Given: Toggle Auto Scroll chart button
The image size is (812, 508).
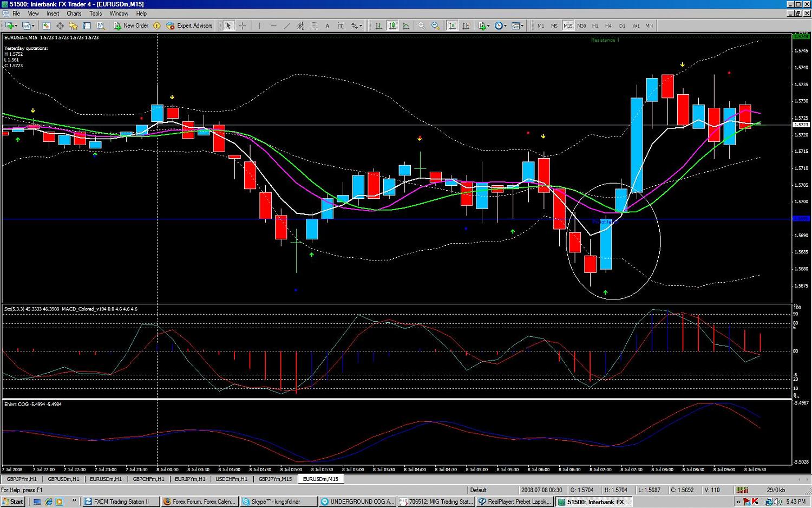Looking at the screenshot, I should click(x=452, y=25).
